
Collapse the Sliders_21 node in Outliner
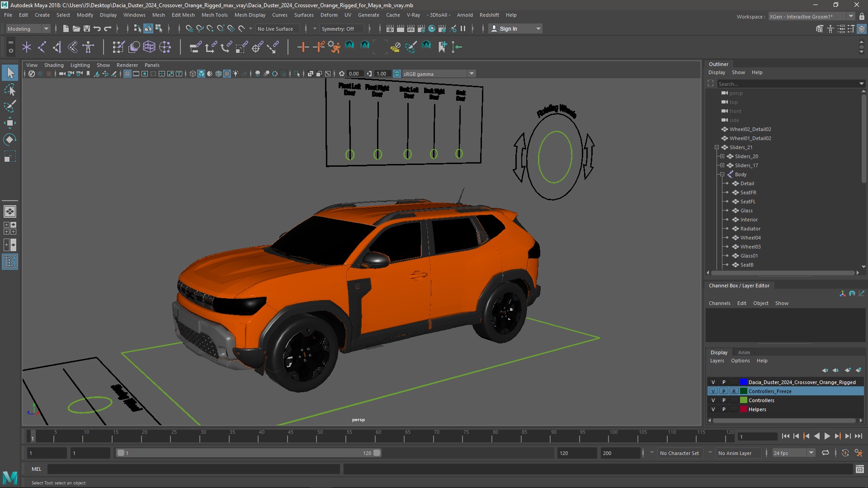point(717,147)
